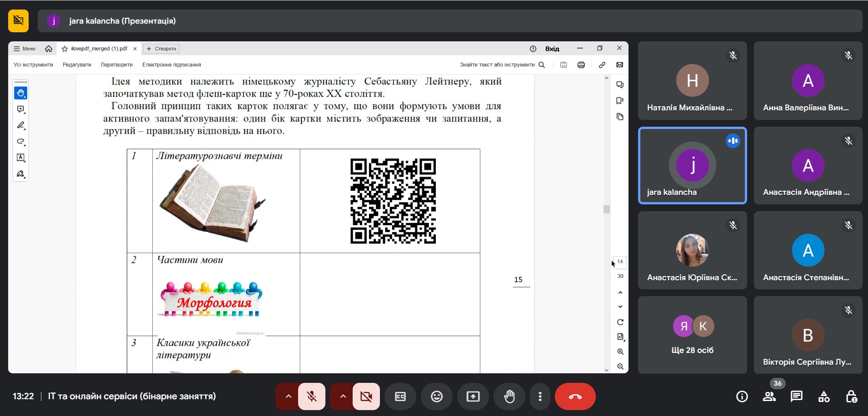Select Наталія Михайлівна participant tile

[692, 81]
